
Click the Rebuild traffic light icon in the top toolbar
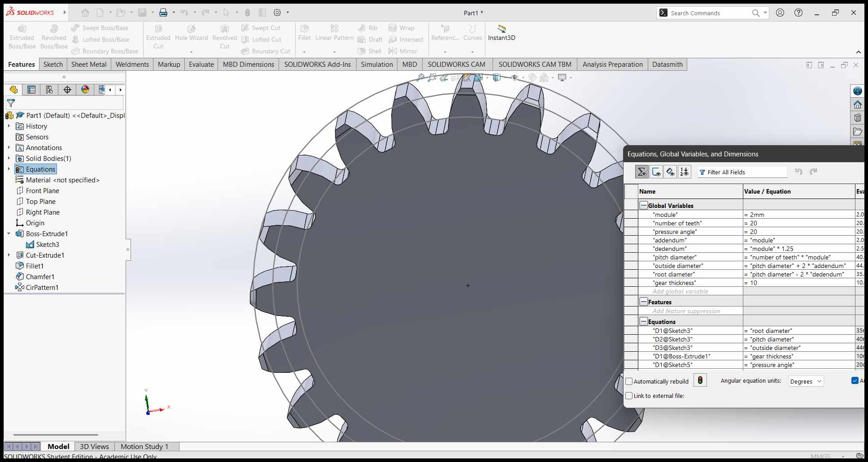[248, 13]
